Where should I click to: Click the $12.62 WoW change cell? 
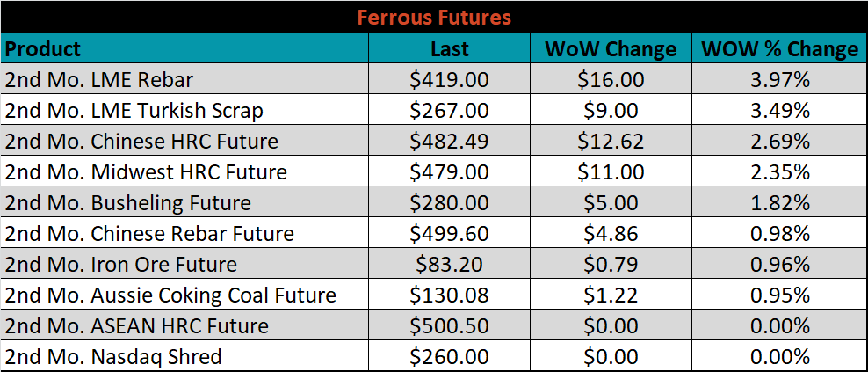pos(611,140)
